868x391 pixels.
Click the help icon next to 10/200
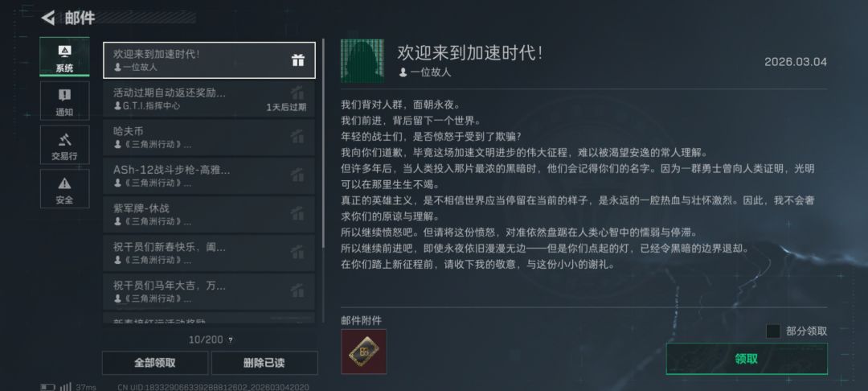coord(231,340)
